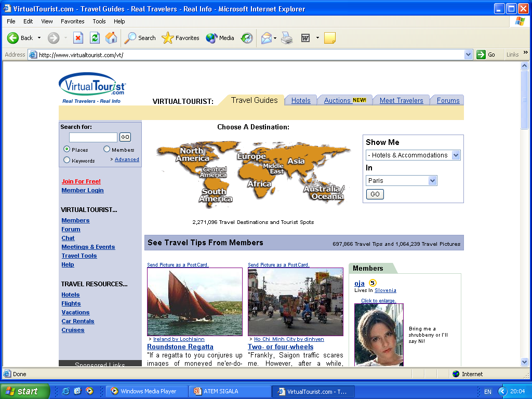The height and width of the screenshot is (399, 532).
Task: Click the Join For Free! link
Action: 81,181
